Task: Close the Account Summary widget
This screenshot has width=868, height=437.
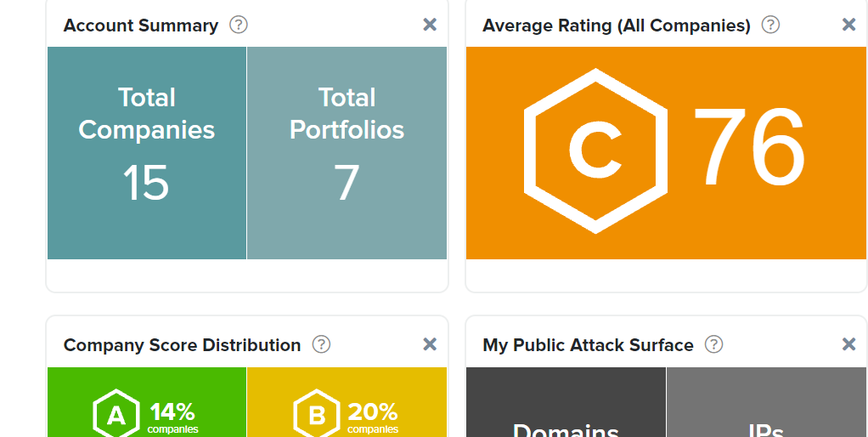Action: [x=430, y=25]
